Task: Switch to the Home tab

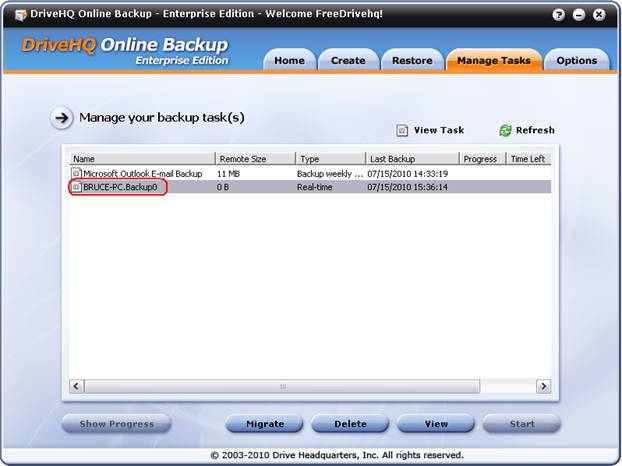Action: tap(290, 60)
